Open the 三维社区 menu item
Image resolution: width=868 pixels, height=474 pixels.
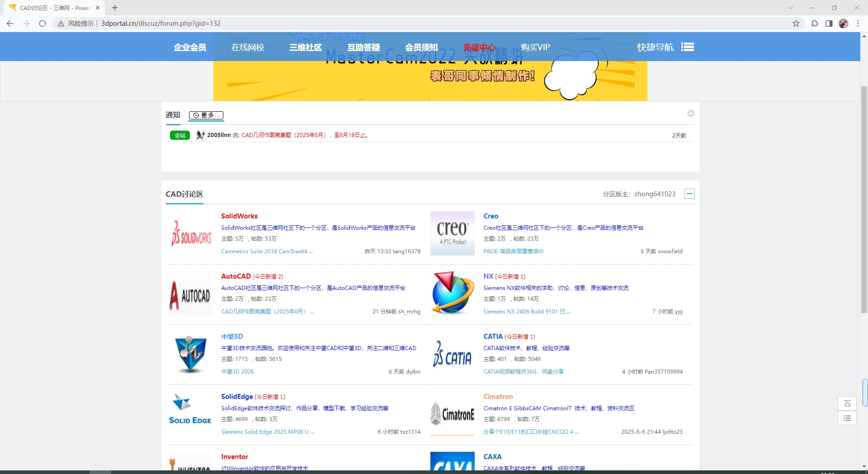[x=306, y=47]
